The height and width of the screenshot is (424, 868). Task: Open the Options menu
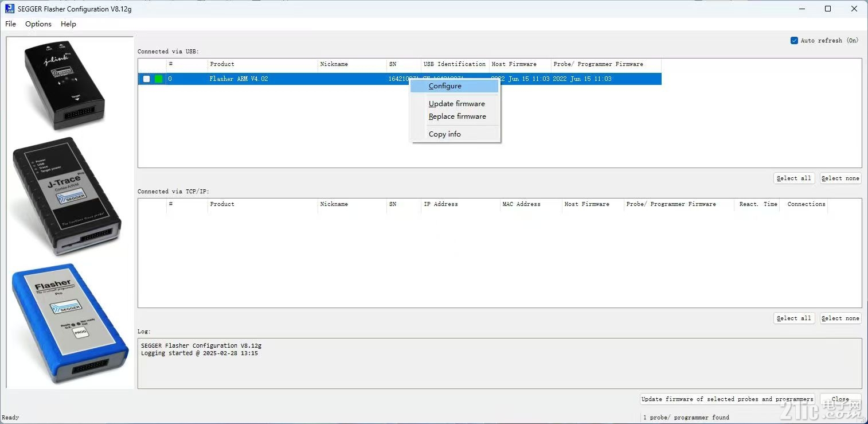point(38,24)
